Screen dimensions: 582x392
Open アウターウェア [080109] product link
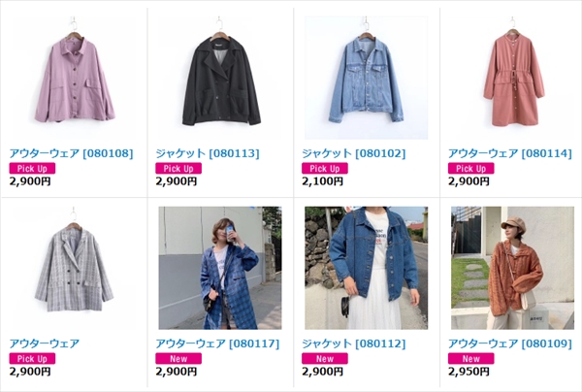click(510, 343)
